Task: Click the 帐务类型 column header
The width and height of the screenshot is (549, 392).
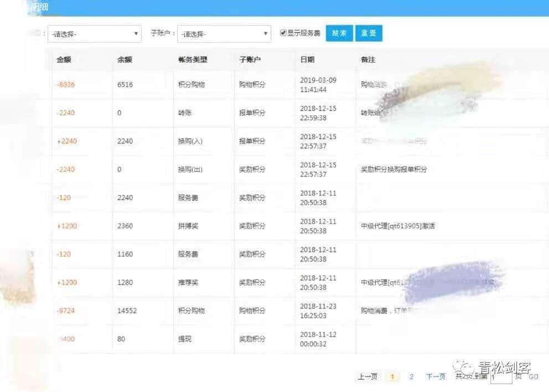Action: (x=192, y=60)
